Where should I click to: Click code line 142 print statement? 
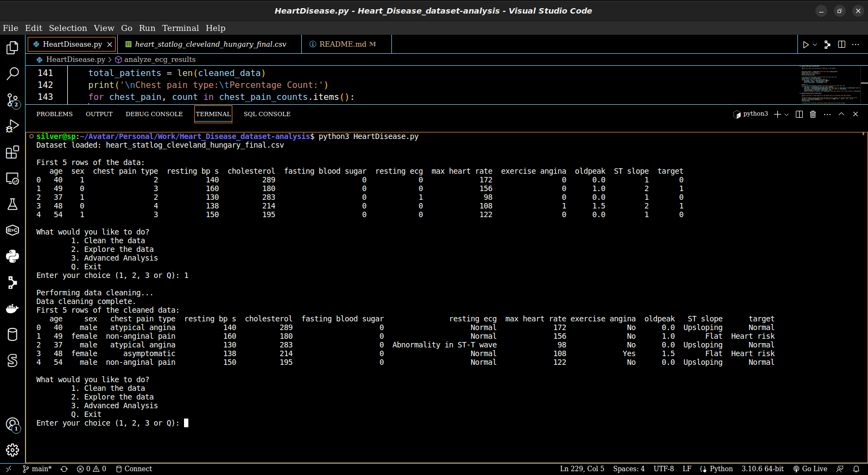(208, 85)
